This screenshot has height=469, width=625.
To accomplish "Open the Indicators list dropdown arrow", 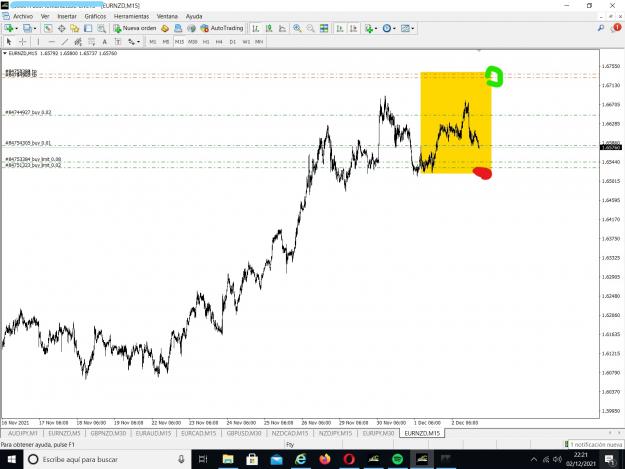I will [376, 28].
